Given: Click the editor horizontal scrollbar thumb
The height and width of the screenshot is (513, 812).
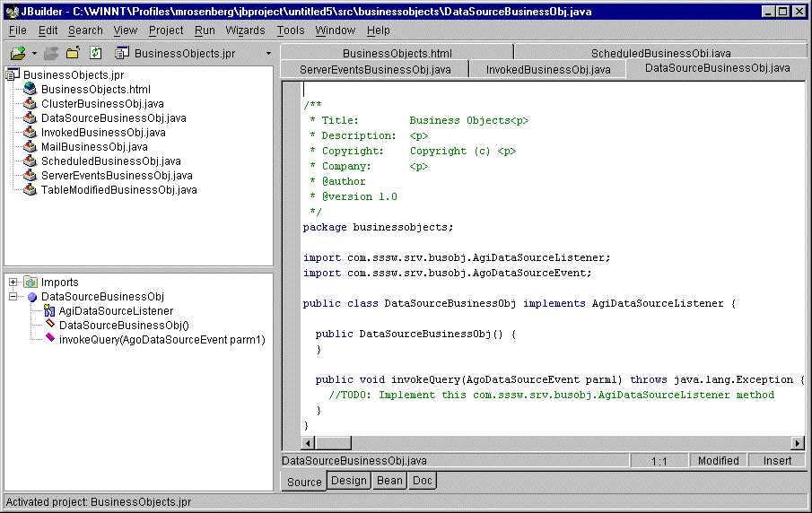Looking at the screenshot, I should pyautogui.click(x=333, y=443).
